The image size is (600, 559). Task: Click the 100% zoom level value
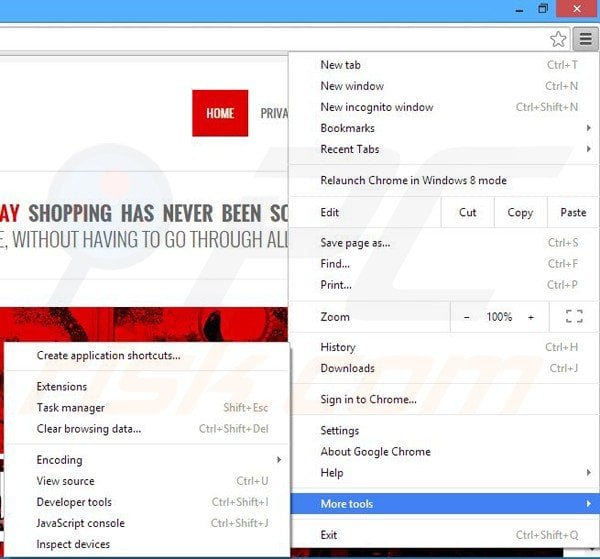click(x=499, y=317)
